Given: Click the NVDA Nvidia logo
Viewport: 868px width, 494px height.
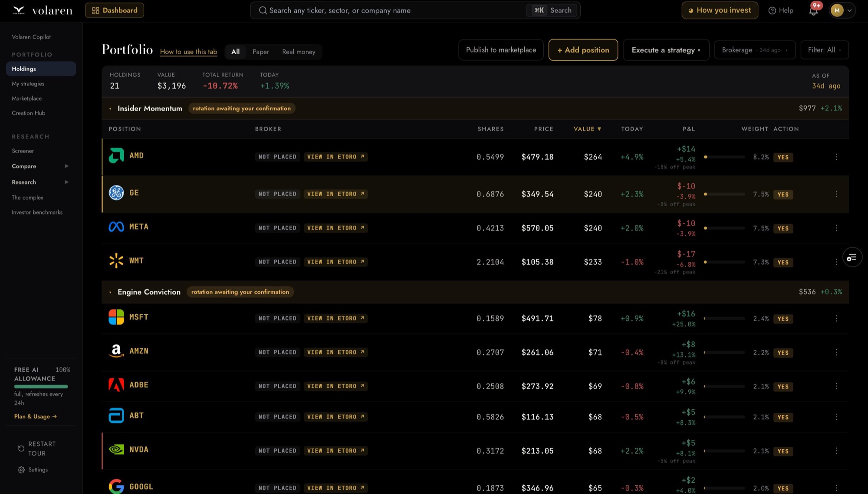Looking at the screenshot, I should (116, 449).
